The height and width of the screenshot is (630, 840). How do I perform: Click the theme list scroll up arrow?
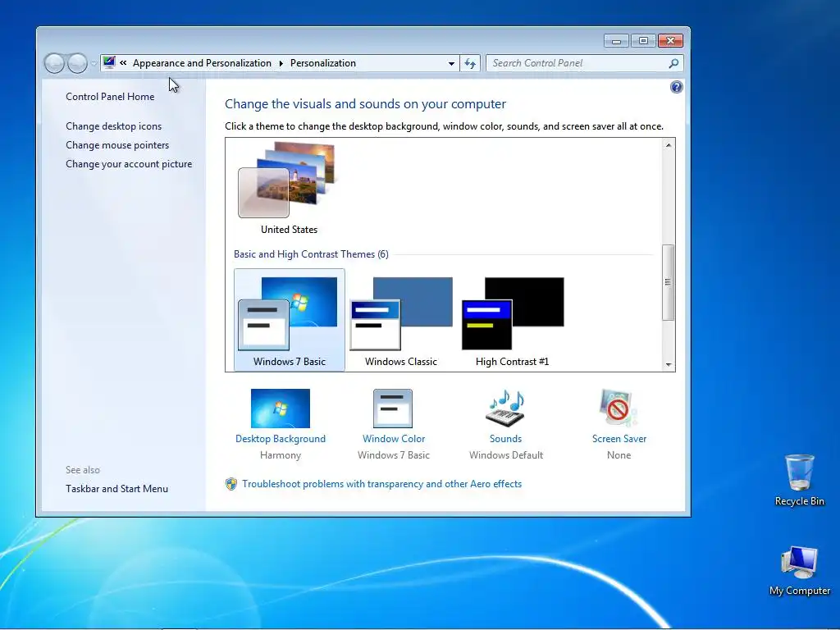pyautogui.click(x=668, y=144)
